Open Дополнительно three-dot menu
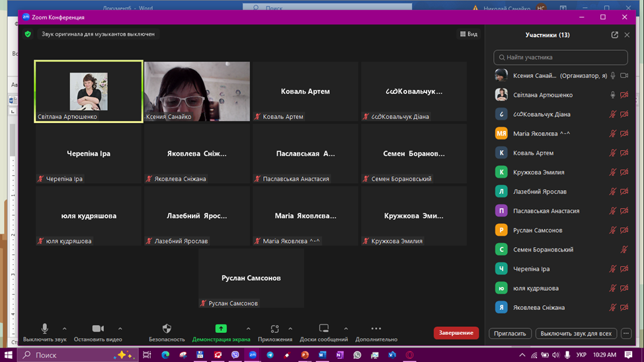 (376, 333)
